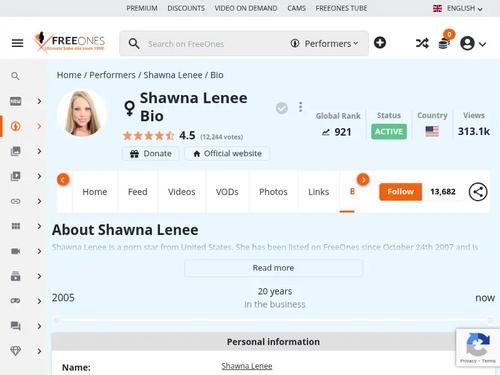The height and width of the screenshot is (375, 500).
Task: Open the hamburger menu
Action: [x=17, y=43]
